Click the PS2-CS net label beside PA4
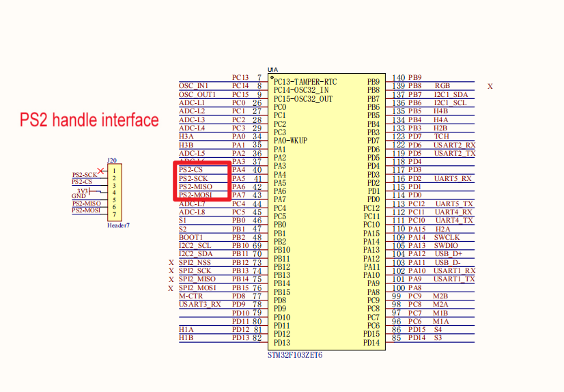The image size is (564, 392). 191,169
